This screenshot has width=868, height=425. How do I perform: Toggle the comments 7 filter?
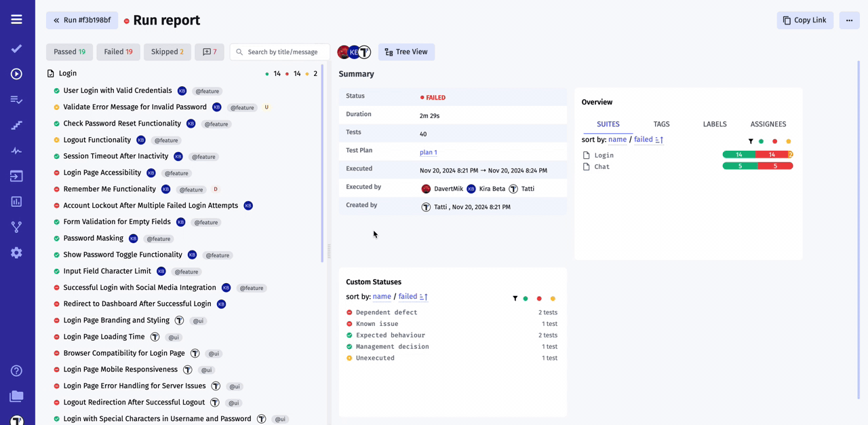point(210,52)
